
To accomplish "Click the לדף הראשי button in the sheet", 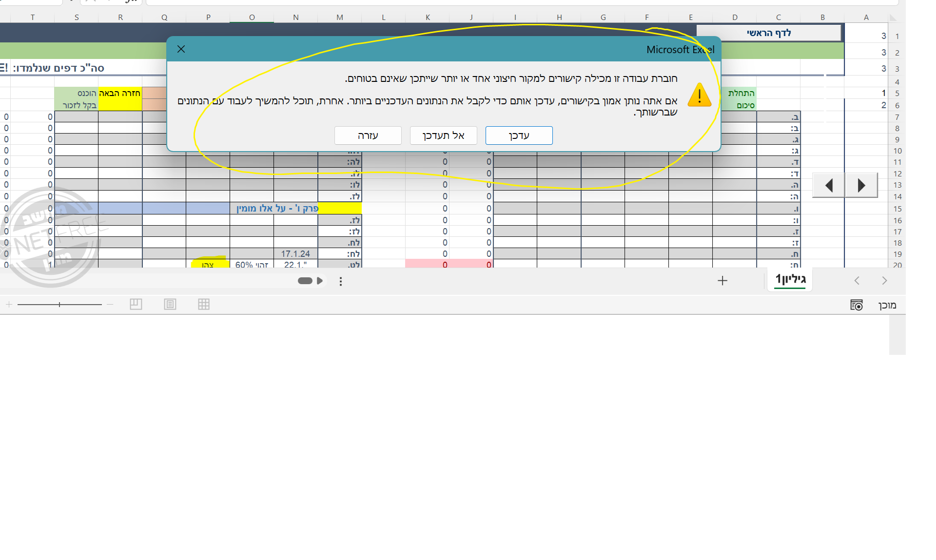I will [769, 33].
